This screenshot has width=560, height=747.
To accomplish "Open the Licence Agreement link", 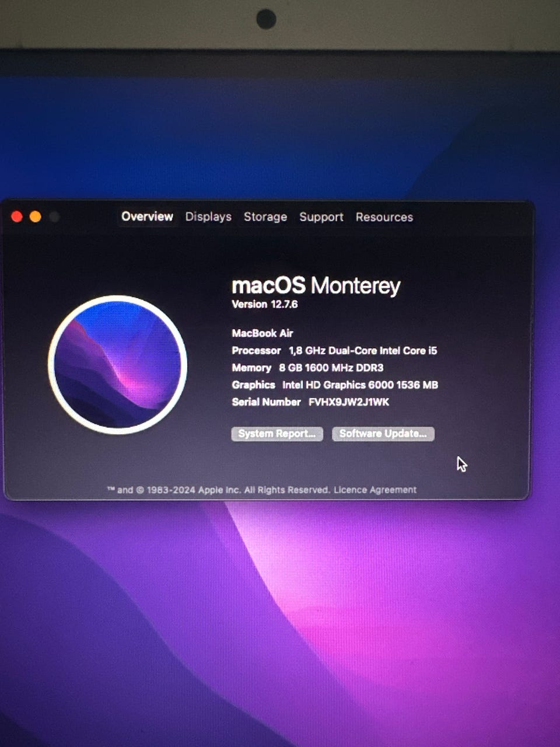I will coord(375,490).
